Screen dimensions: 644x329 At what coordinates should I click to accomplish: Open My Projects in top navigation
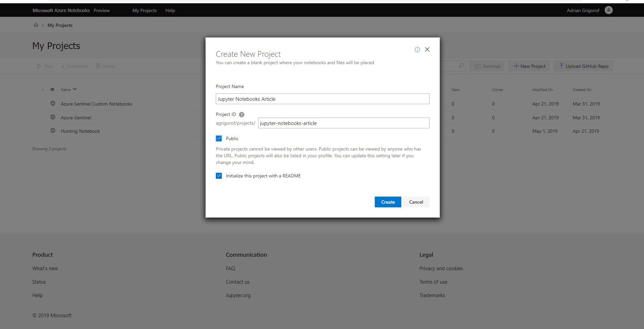145,10
